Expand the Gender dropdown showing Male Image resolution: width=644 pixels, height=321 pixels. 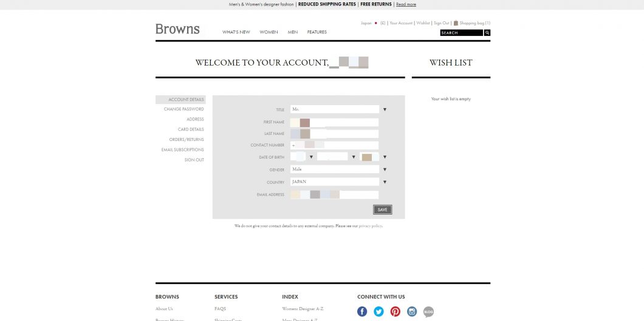click(x=385, y=170)
